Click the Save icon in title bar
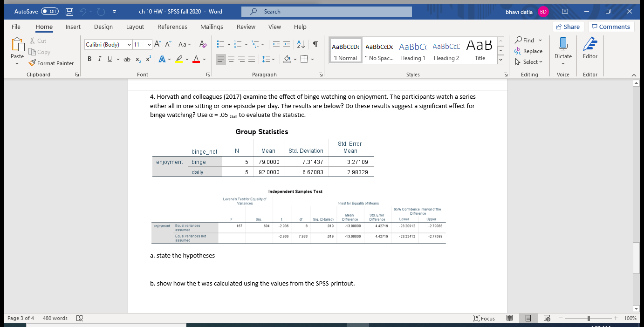 point(69,12)
